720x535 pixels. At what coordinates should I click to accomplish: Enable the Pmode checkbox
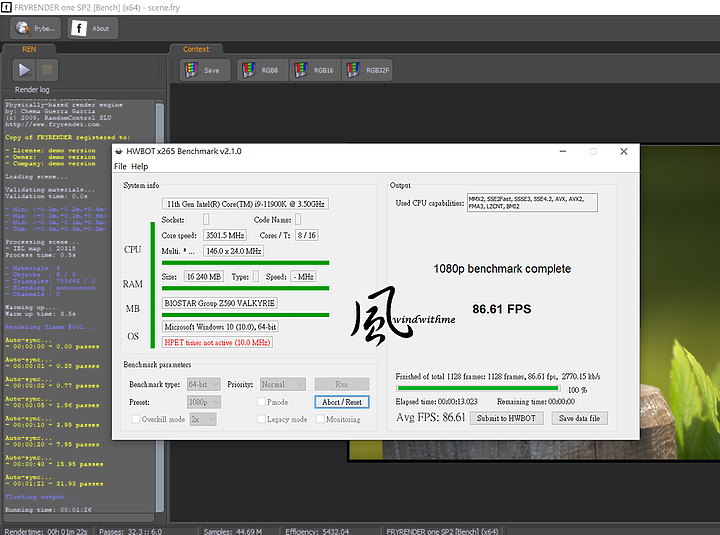(261, 402)
